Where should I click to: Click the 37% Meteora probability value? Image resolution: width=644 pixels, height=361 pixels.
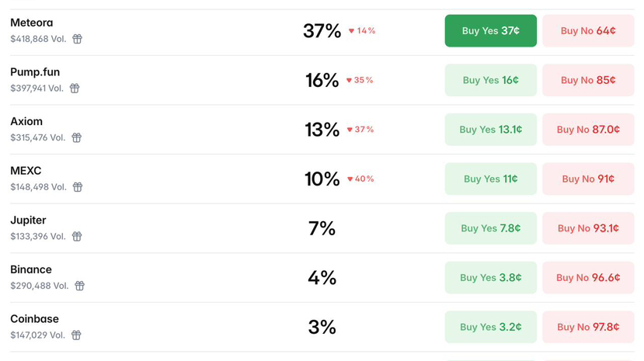click(x=322, y=31)
